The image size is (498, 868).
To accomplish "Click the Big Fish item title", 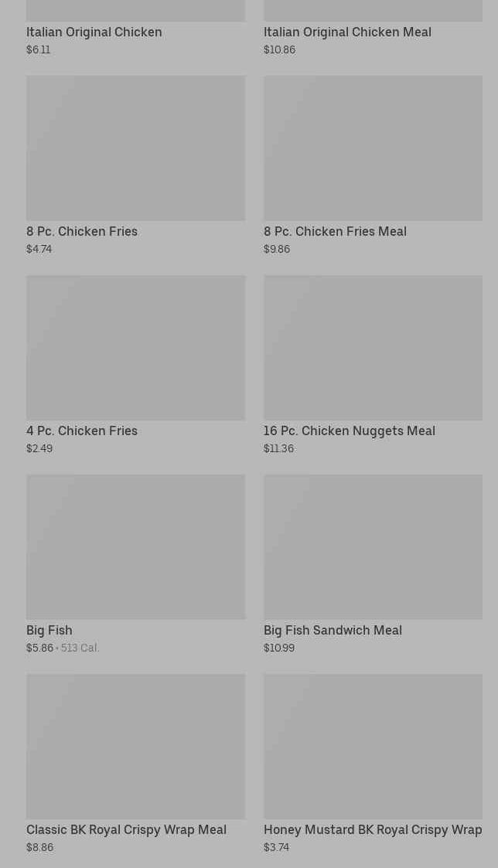I will [49, 630].
